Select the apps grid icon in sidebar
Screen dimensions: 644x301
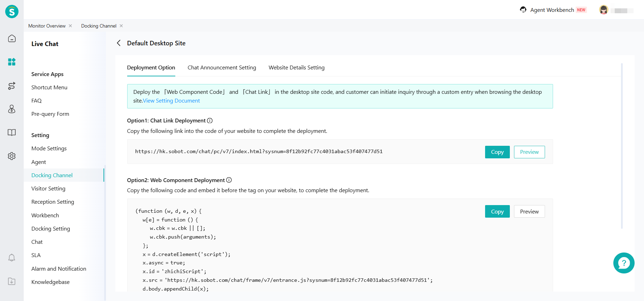coord(12,62)
